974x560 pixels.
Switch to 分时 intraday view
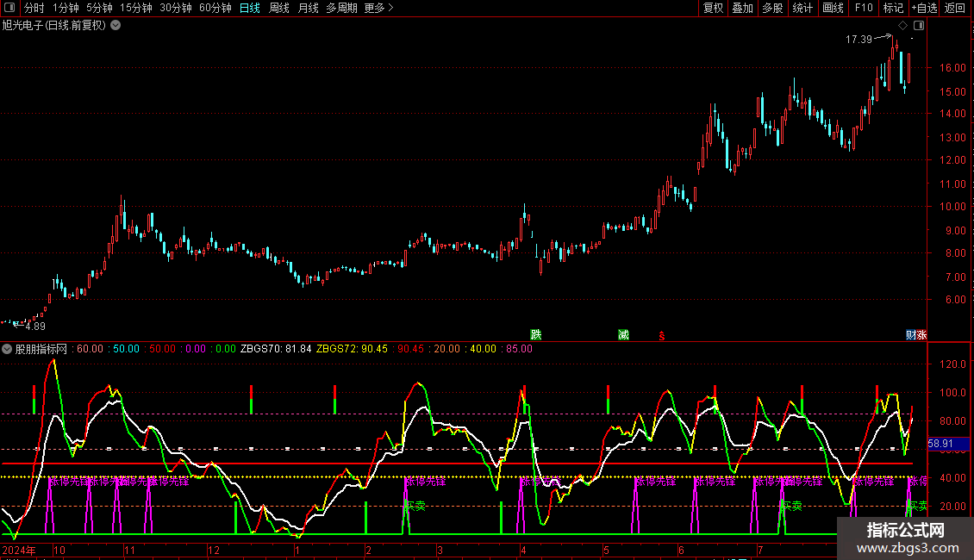34,8
